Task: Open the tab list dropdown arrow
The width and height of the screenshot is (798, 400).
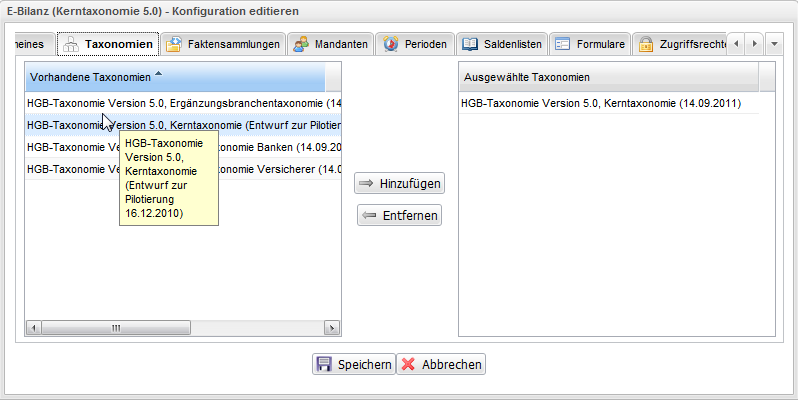Action: tap(774, 44)
